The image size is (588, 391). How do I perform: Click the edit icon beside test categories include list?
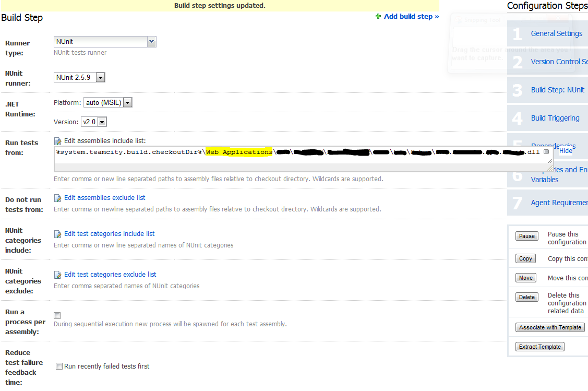point(58,234)
